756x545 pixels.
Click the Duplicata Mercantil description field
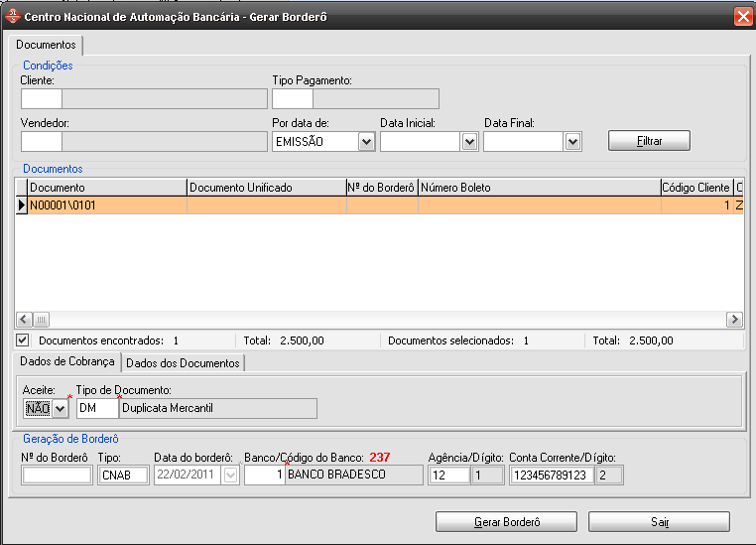(x=218, y=409)
